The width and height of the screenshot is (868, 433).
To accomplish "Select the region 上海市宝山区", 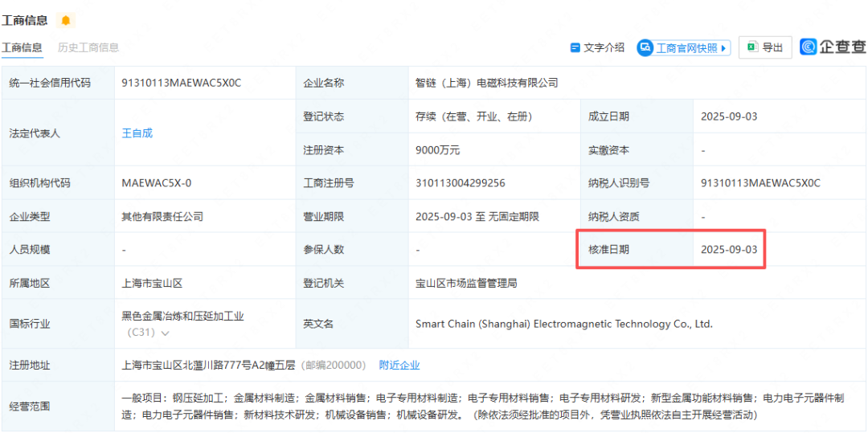I will click(x=152, y=283).
